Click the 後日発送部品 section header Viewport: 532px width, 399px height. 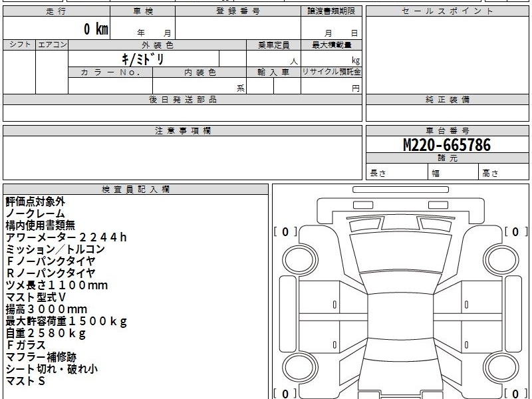point(182,99)
